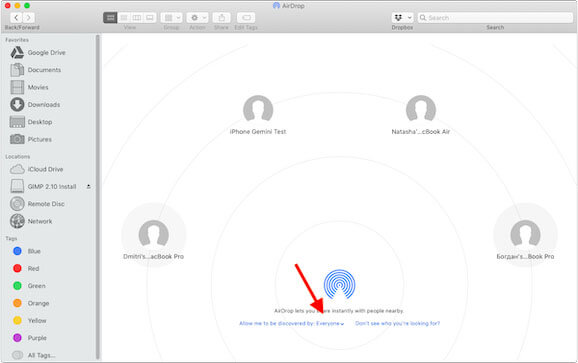Viewport: 578px width, 363px height.
Task: Open Google Drive in the sidebar
Action: point(46,53)
